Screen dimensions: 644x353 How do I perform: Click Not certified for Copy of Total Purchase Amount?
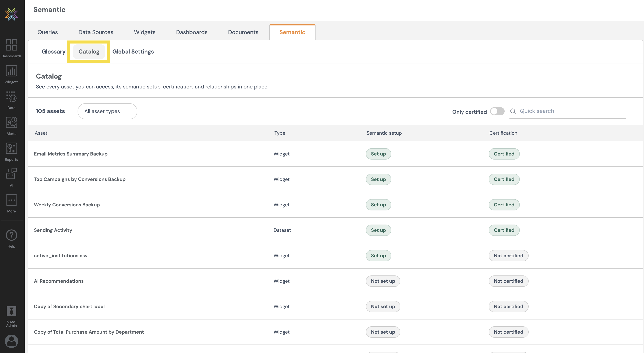pos(508,332)
